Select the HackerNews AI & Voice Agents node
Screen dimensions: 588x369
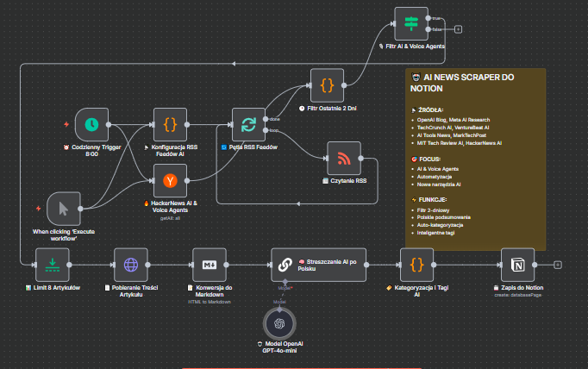click(x=170, y=180)
